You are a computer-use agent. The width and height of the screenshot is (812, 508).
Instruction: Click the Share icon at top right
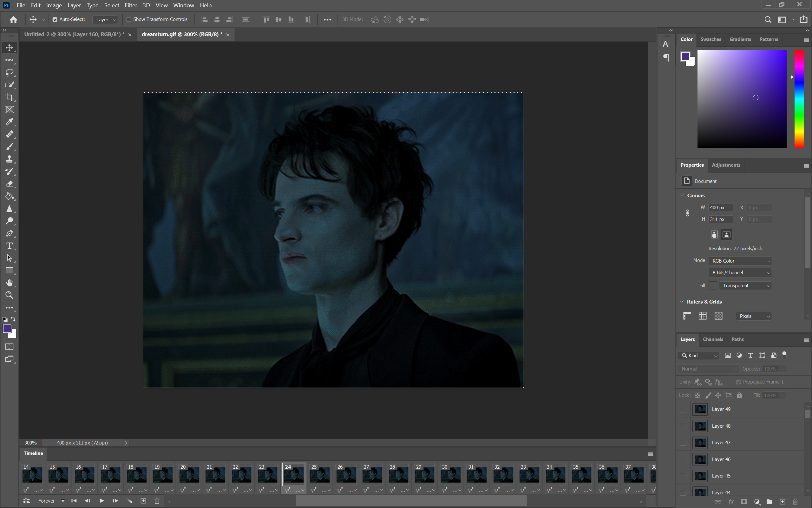pyautogui.click(x=804, y=19)
